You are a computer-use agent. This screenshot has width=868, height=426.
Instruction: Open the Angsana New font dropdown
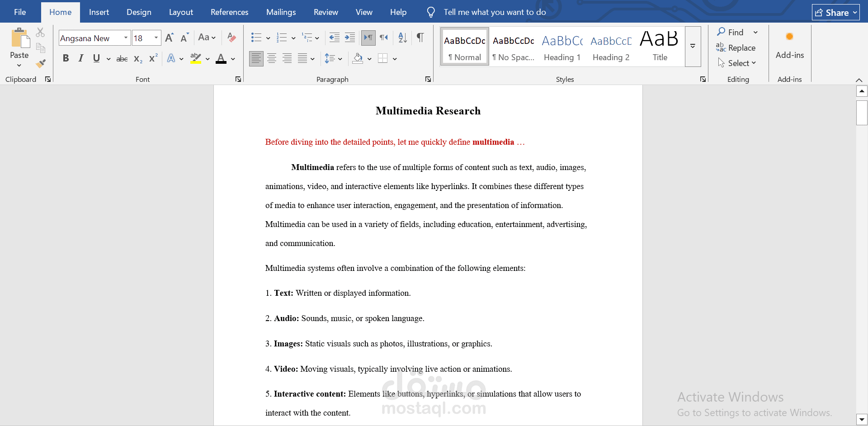[x=126, y=38]
